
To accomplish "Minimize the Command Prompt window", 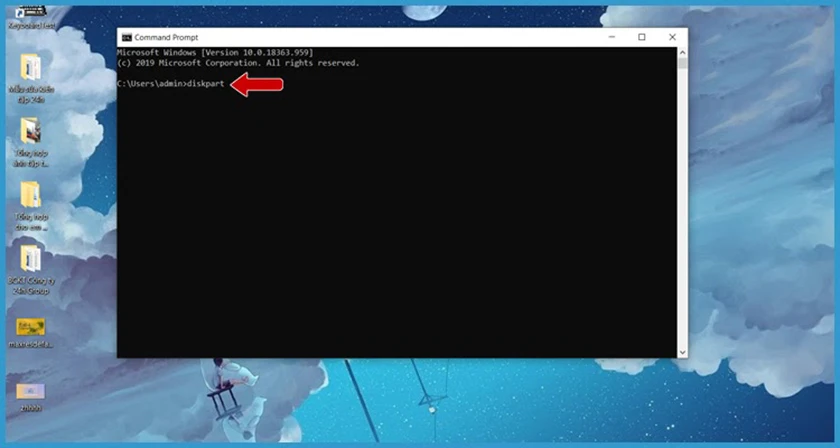I will pos(612,37).
